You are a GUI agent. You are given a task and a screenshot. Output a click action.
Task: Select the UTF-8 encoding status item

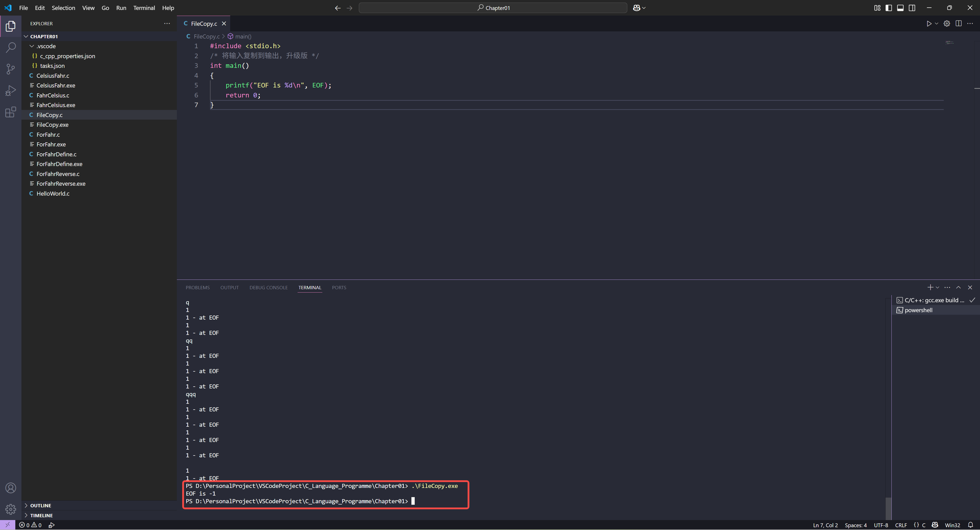coord(881,525)
